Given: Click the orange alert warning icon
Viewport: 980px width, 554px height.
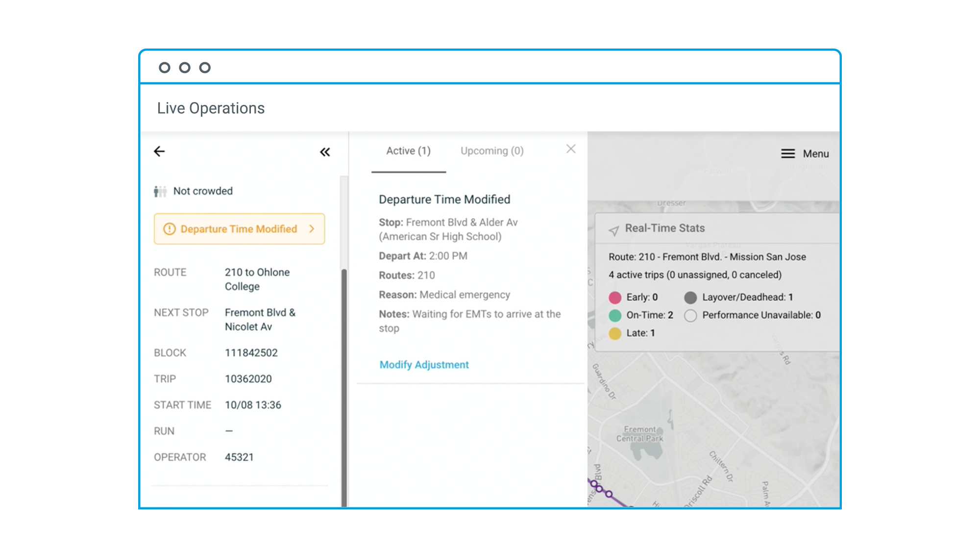Looking at the screenshot, I should 169,229.
